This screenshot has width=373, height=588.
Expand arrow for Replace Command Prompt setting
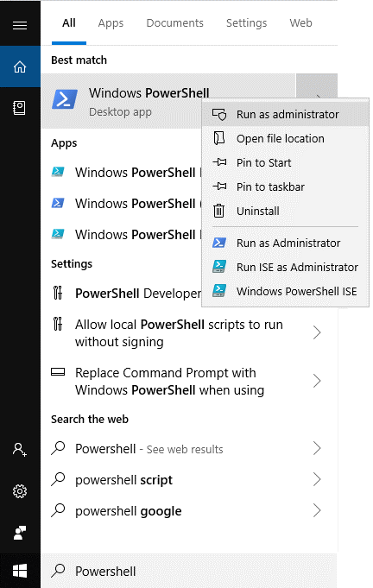(317, 381)
